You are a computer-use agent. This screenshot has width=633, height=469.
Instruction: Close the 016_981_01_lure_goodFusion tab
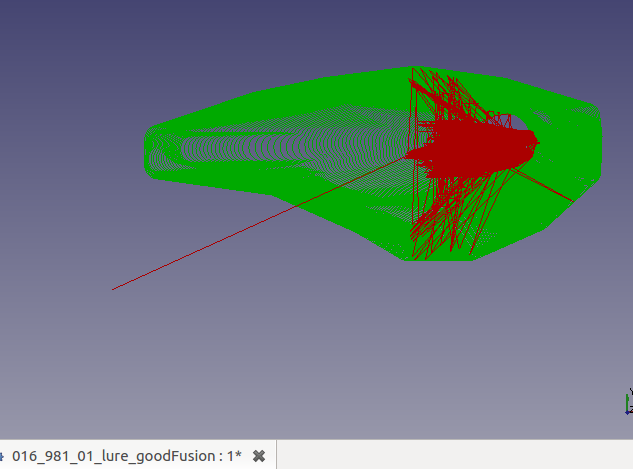pyautogui.click(x=258, y=455)
